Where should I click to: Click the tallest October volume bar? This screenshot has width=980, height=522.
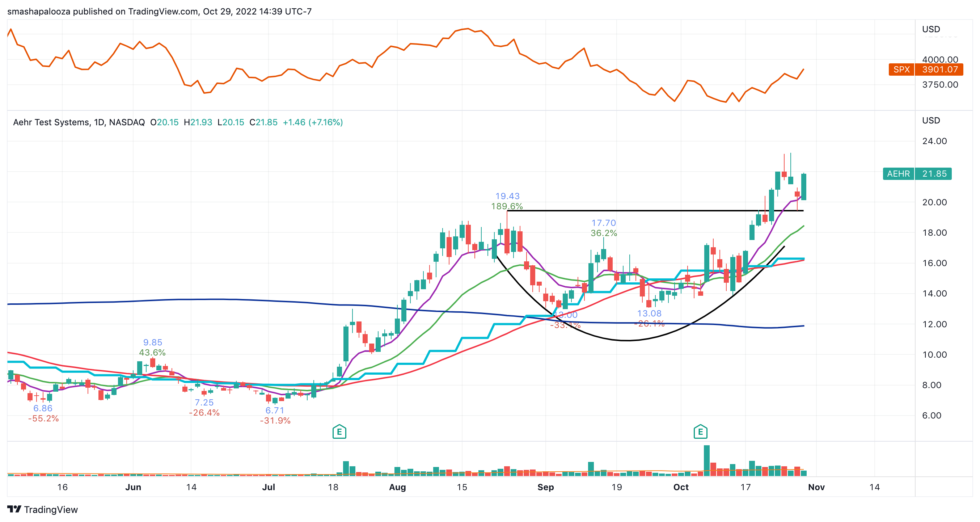click(x=706, y=460)
